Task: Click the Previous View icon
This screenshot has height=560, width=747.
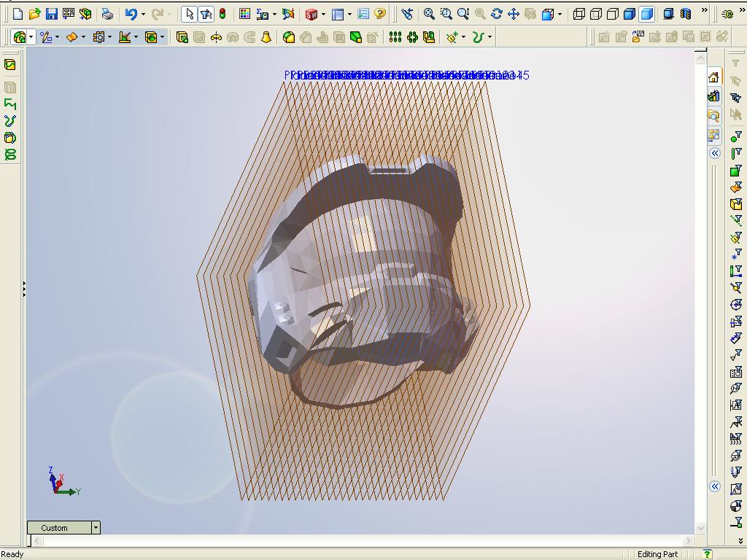Action: [x=407, y=14]
